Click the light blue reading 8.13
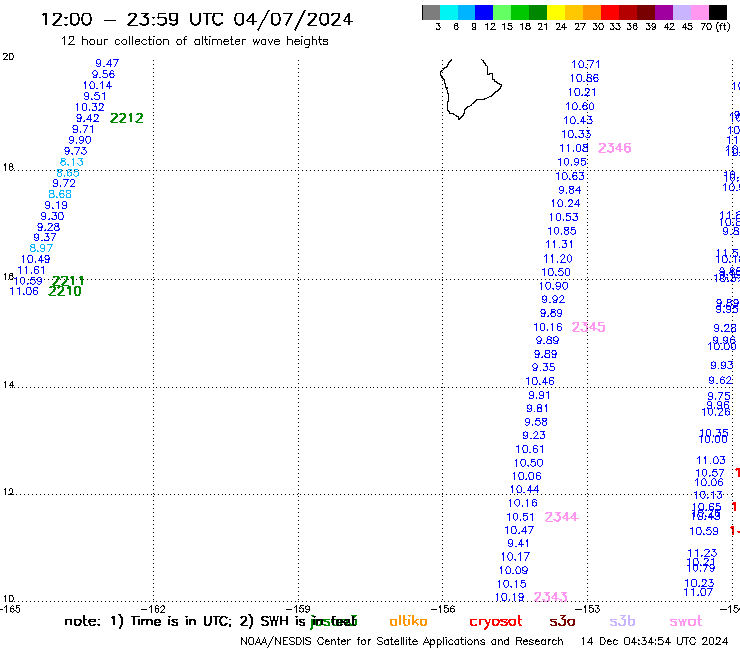This screenshot has height=650, width=740. click(72, 162)
